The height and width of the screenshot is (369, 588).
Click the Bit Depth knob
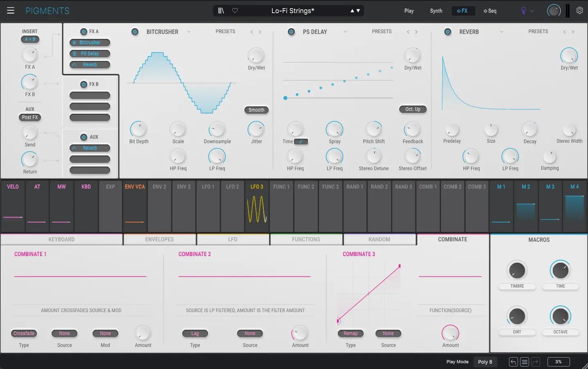pos(138,130)
